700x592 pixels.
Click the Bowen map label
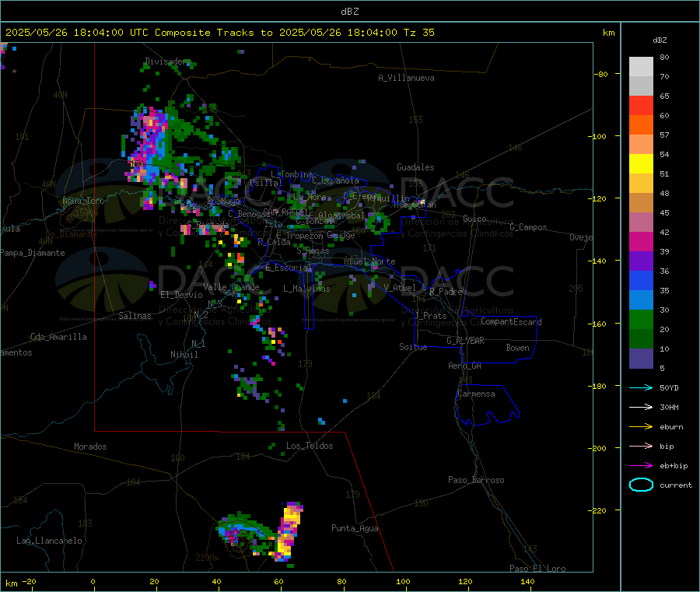517,348
